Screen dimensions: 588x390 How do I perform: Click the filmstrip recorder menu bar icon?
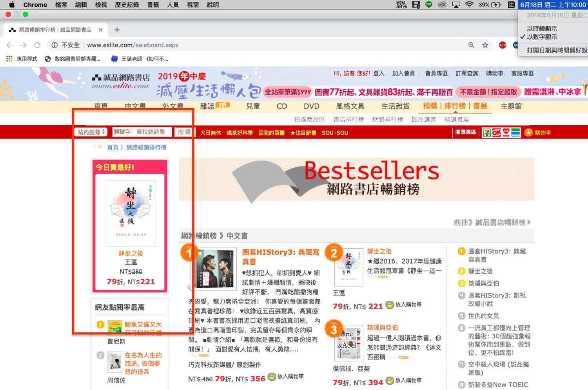click(x=416, y=5)
